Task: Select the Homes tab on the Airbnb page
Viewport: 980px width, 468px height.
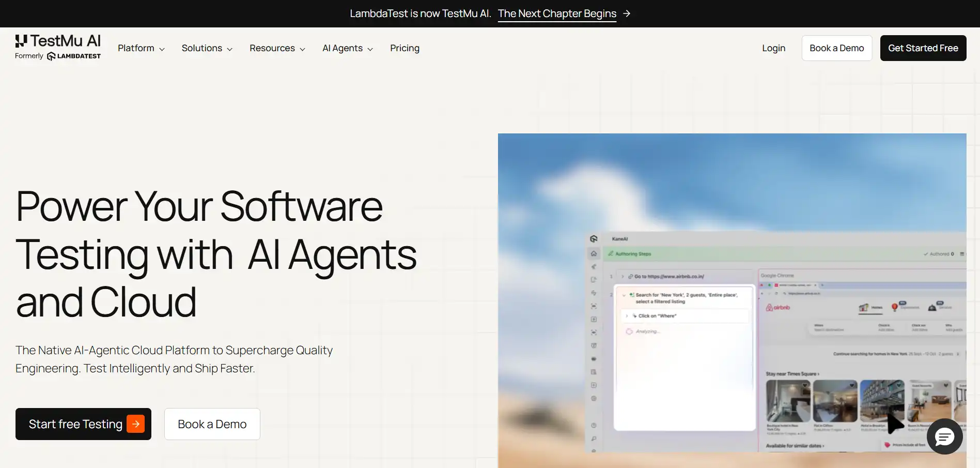Action: (870, 307)
